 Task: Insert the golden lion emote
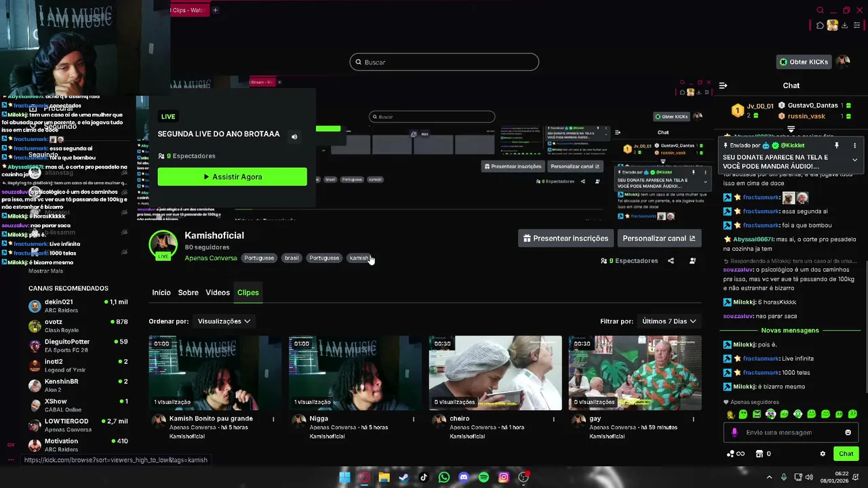click(x=730, y=414)
